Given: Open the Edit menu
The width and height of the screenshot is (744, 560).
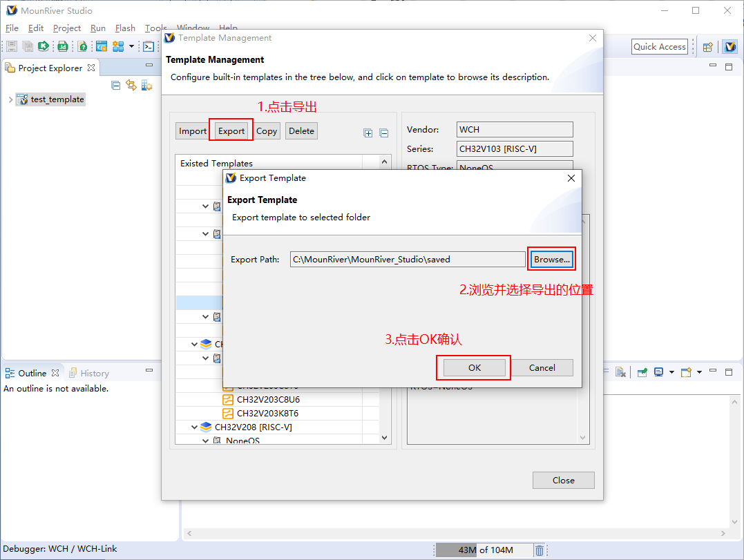Looking at the screenshot, I should [36, 28].
